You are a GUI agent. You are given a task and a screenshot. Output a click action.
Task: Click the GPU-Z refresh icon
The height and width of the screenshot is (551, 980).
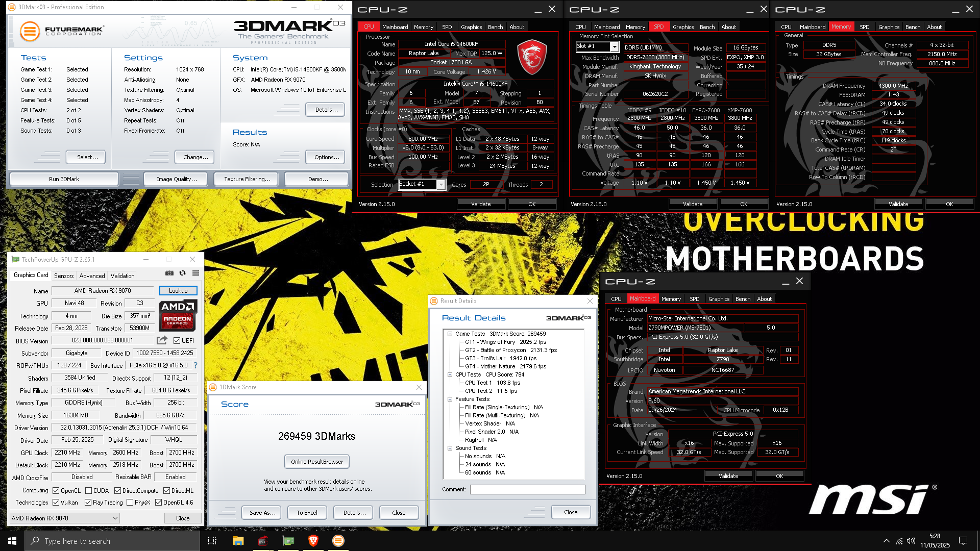(182, 273)
